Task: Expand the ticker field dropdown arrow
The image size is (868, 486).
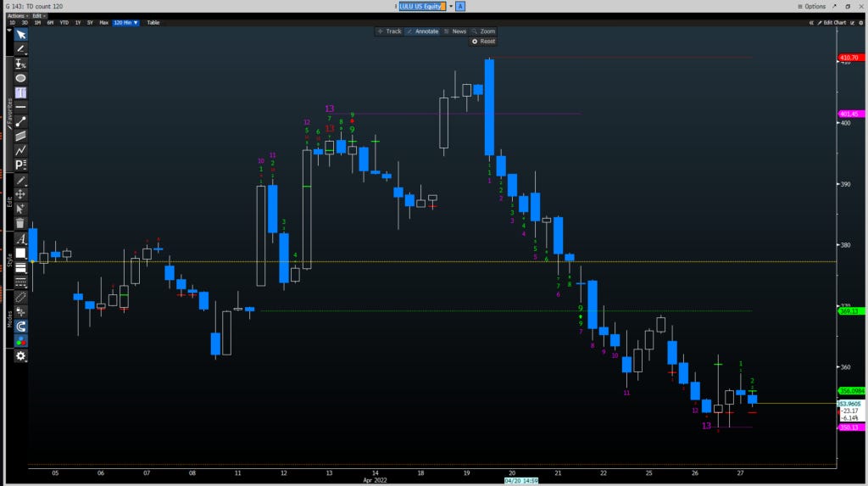Action: 451,7
